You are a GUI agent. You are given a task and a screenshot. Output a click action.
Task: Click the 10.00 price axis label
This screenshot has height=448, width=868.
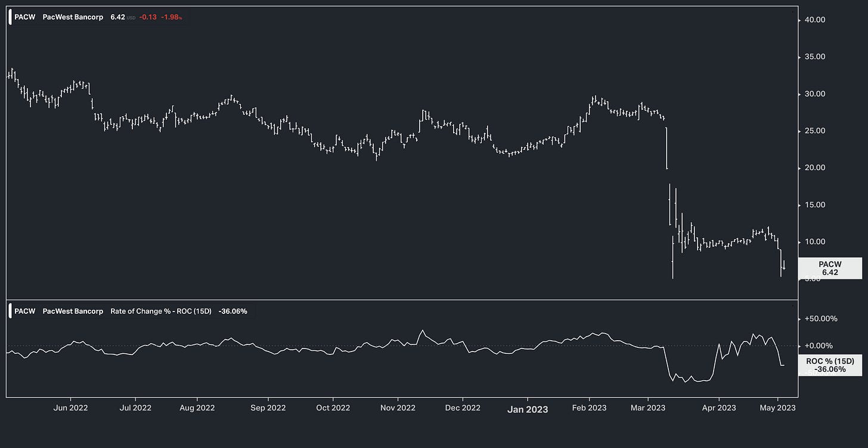(814, 241)
